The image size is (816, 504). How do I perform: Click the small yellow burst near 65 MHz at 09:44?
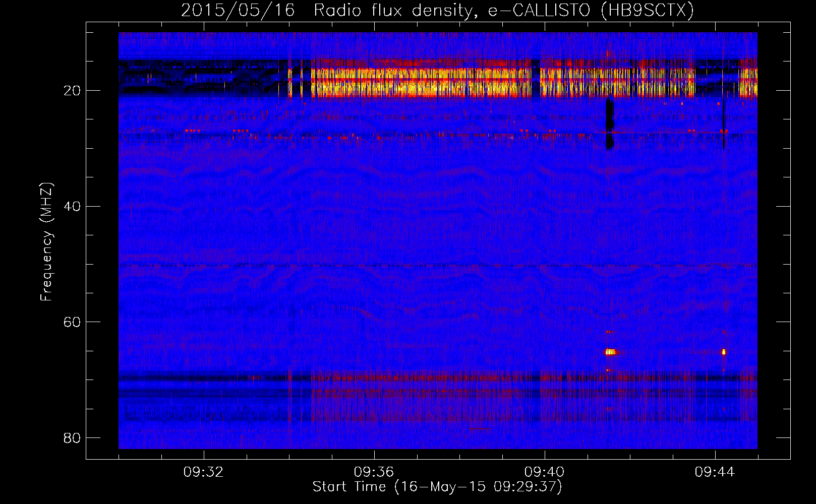pyautogui.click(x=724, y=352)
